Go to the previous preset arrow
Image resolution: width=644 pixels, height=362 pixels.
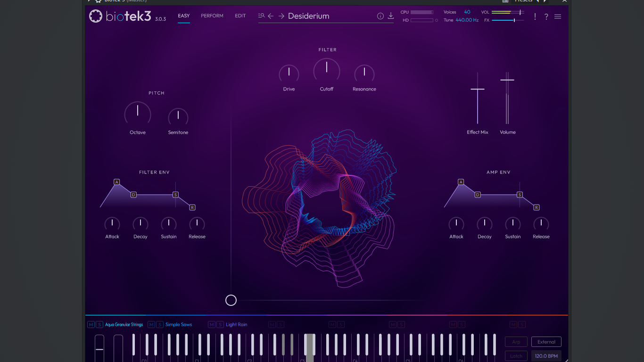[271, 16]
